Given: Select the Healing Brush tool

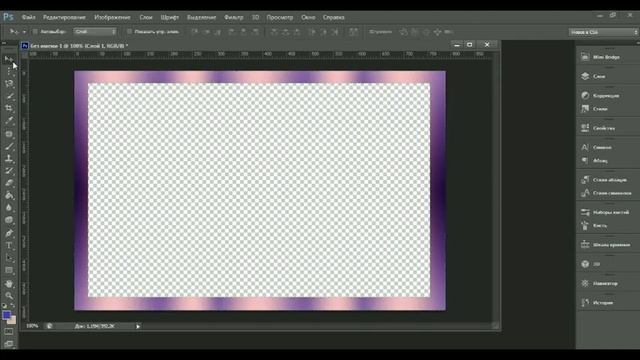Looking at the screenshot, I should (x=9, y=133).
